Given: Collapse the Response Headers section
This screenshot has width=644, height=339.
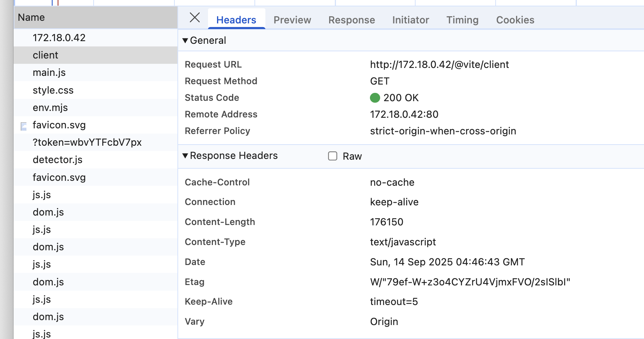Looking at the screenshot, I should click(x=185, y=156).
